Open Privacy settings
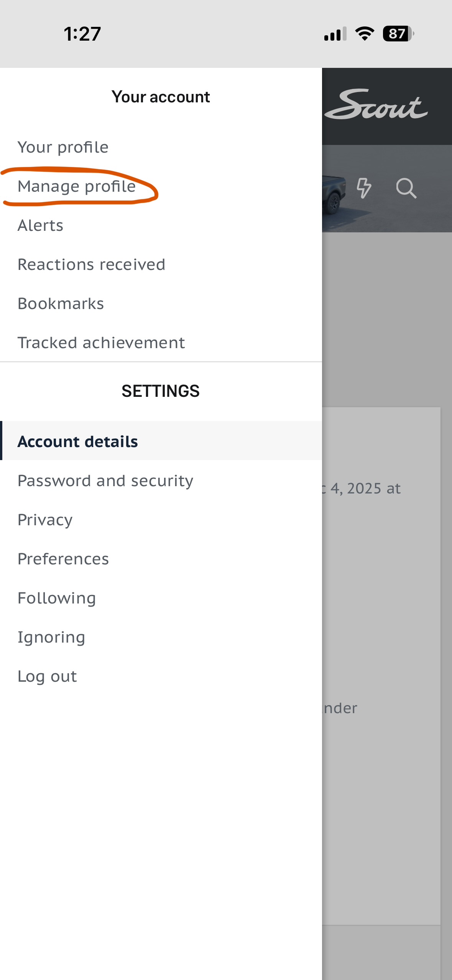Image resolution: width=452 pixels, height=980 pixels. coord(45,520)
